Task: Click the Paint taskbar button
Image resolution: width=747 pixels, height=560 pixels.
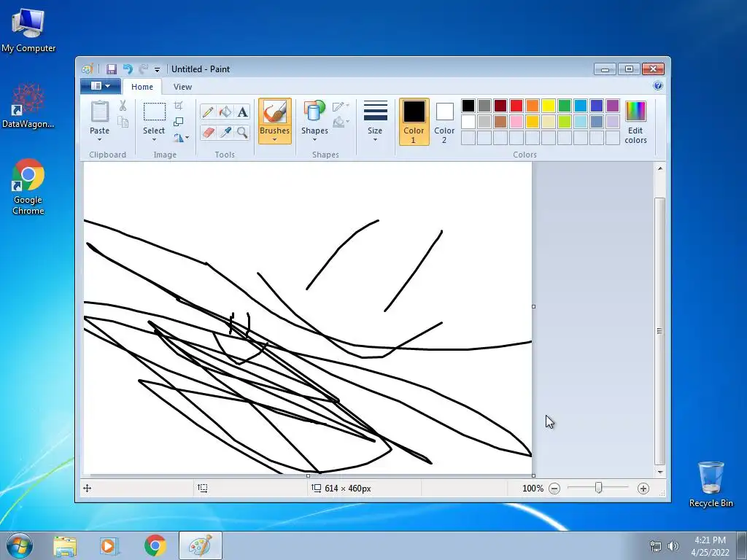Action: coord(201,545)
